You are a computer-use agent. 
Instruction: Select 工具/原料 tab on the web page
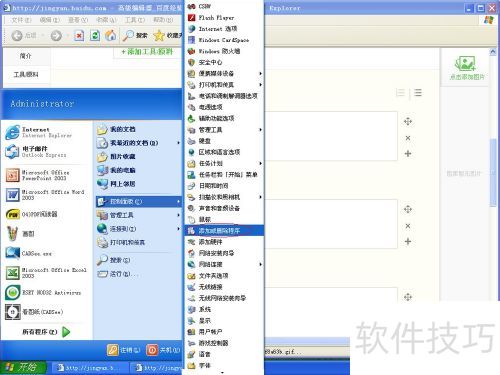pyautogui.click(x=26, y=75)
